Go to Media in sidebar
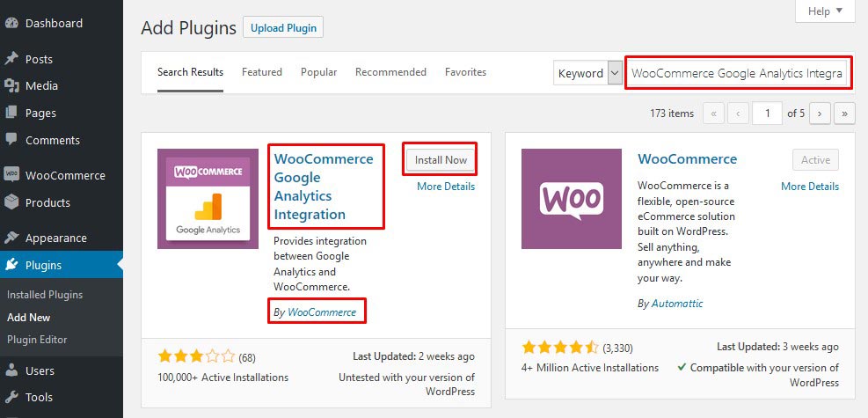 62,86
